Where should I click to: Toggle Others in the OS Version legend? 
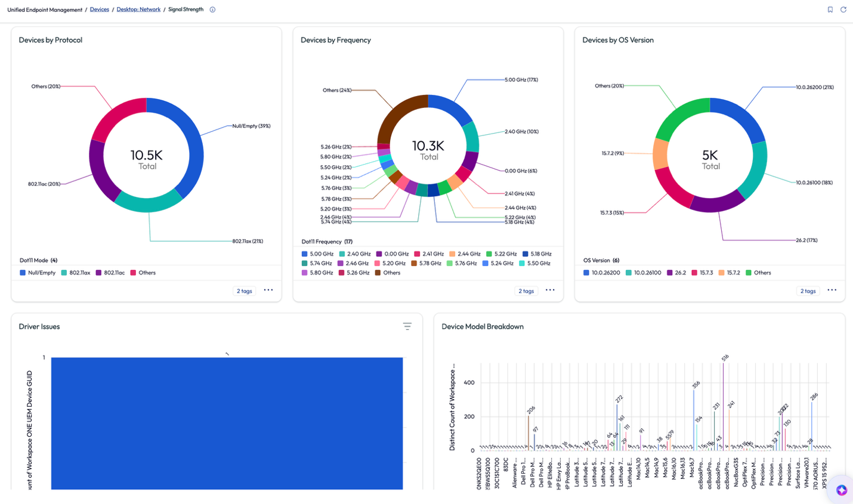pyautogui.click(x=759, y=273)
